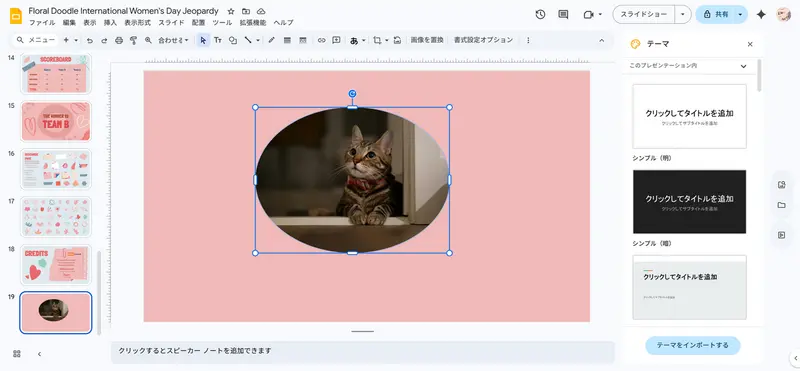
Task: Select the text box tool
Action: tap(218, 40)
